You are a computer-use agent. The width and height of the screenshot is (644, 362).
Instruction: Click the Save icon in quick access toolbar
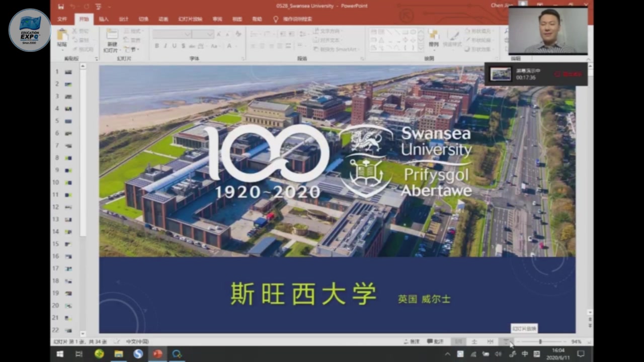coord(61,7)
